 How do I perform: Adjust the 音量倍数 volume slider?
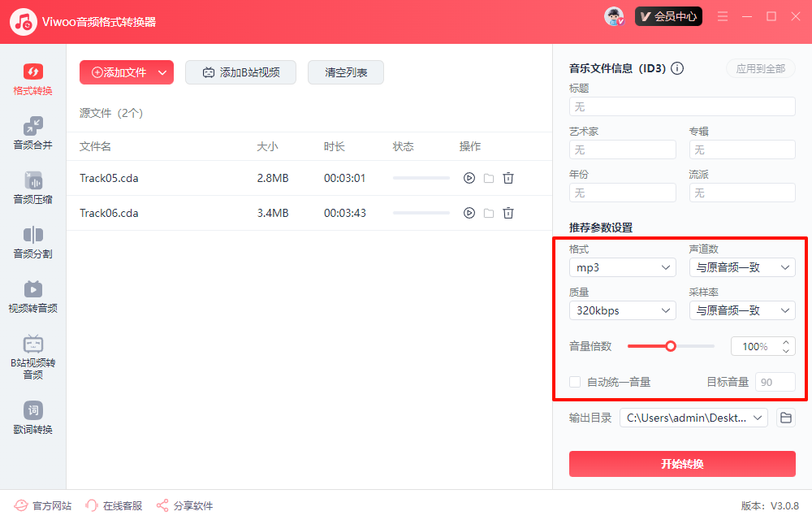click(671, 345)
